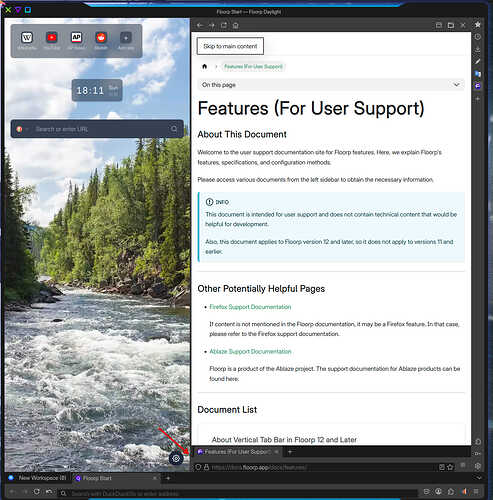Screen dimensions: 493x500
Task: Open the notes pencil panel in sidebar
Action: pos(478,61)
